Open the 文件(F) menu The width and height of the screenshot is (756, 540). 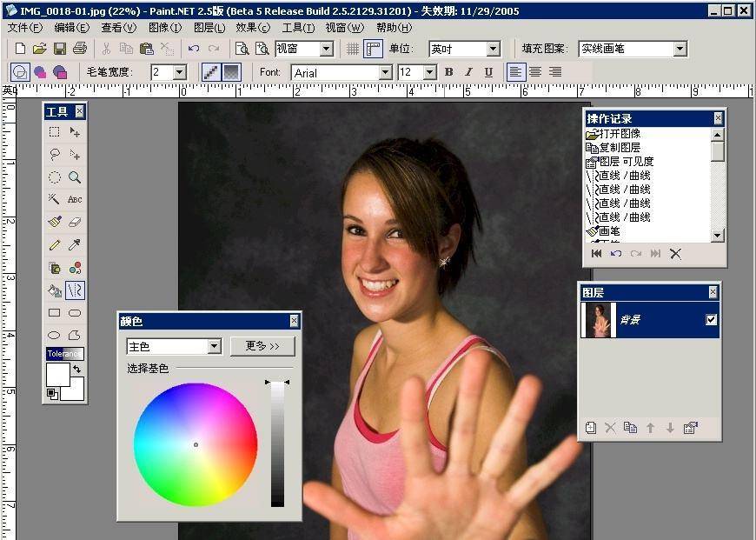coord(25,28)
